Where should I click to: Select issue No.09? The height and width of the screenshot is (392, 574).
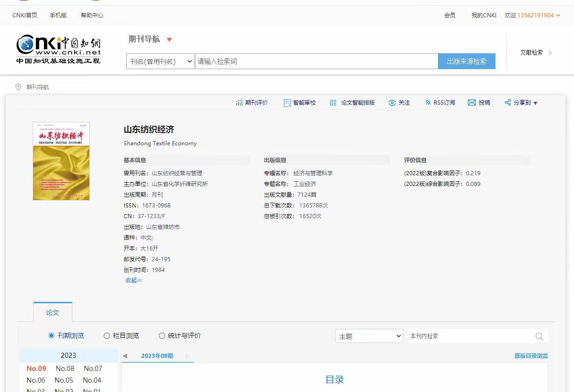coord(36,369)
